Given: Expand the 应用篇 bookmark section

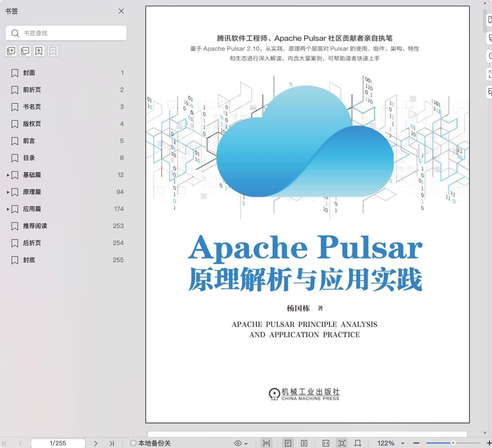Looking at the screenshot, I should tap(8, 209).
